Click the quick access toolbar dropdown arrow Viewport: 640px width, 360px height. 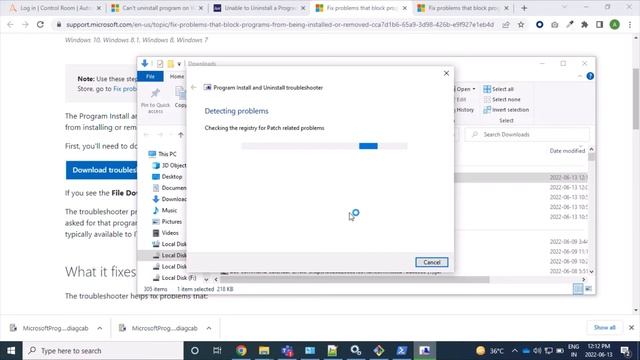(179, 64)
